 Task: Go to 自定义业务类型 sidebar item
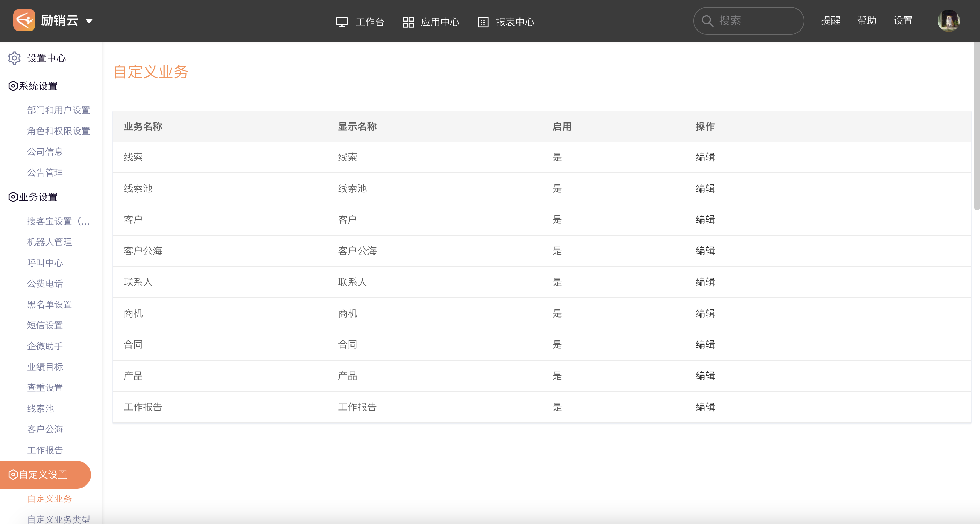59,519
